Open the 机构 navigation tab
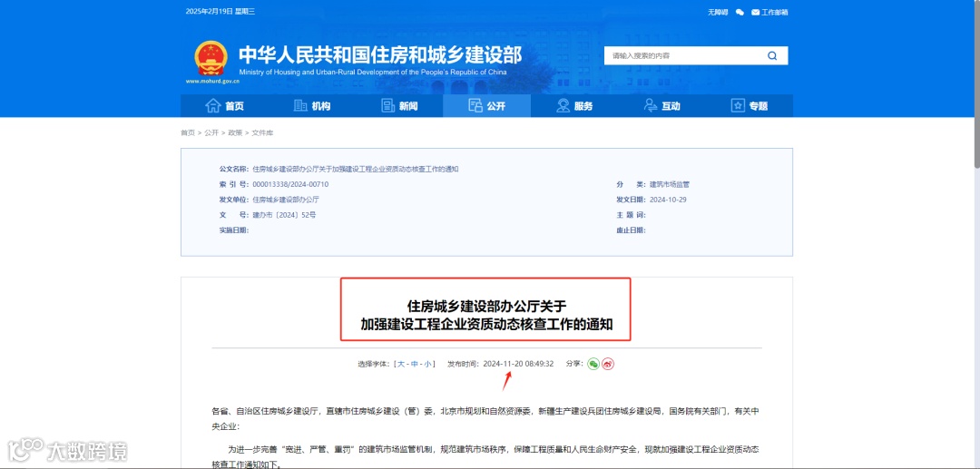The height and width of the screenshot is (469, 980). (x=312, y=106)
